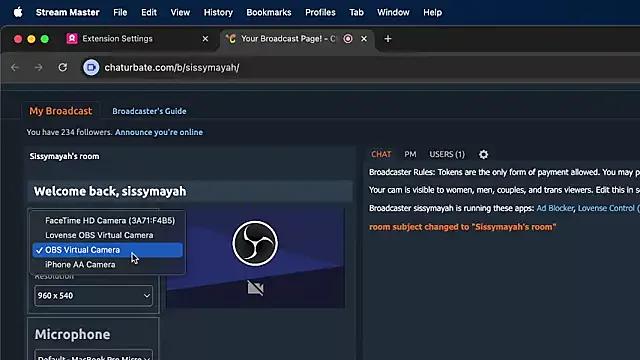This screenshot has height=360, width=640.
Task: Go forward to next page
Action: point(39,67)
